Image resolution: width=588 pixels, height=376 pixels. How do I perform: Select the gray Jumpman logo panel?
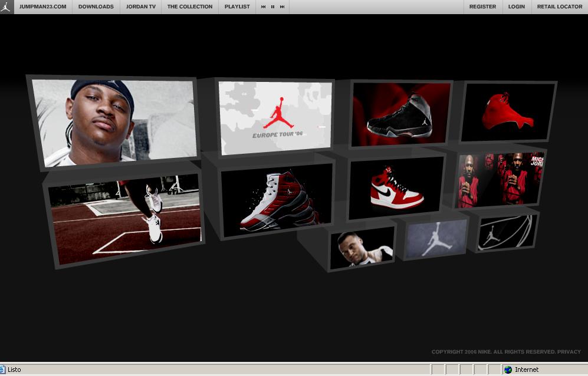[436, 239]
